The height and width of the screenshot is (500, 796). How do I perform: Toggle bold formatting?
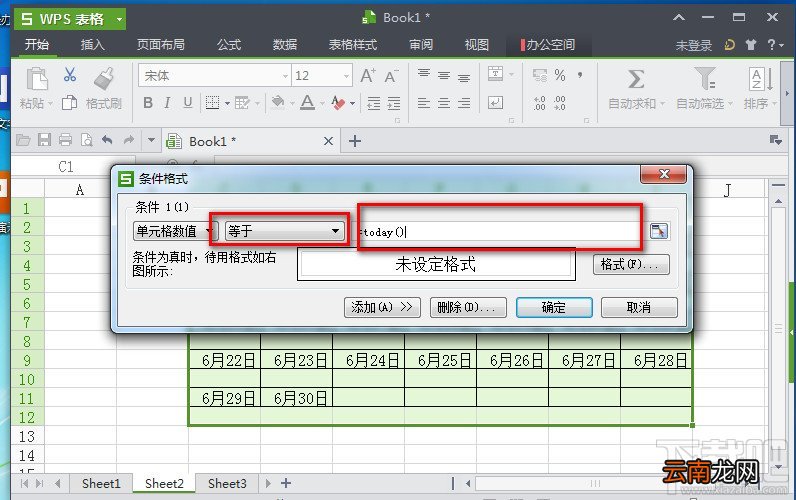(x=148, y=103)
